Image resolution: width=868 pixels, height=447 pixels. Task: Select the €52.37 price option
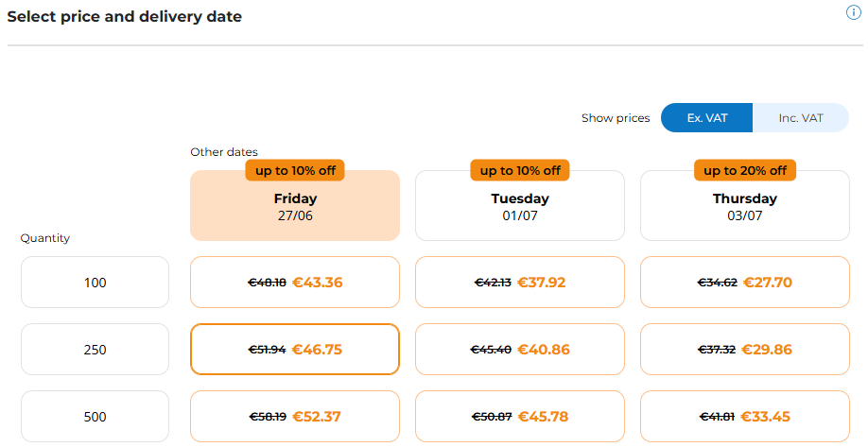pyautogui.click(x=295, y=417)
